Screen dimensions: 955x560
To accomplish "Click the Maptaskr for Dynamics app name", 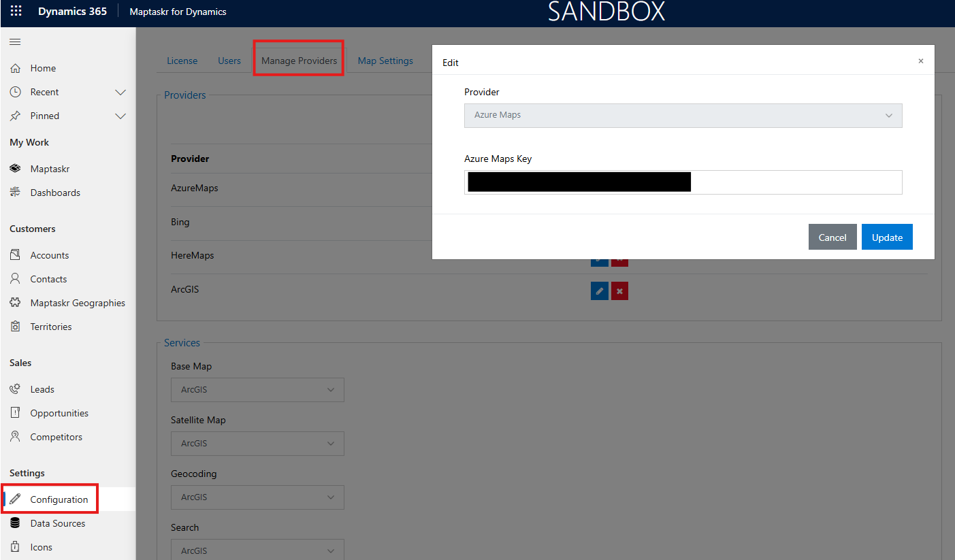I will pyautogui.click(x=178, y=12).
